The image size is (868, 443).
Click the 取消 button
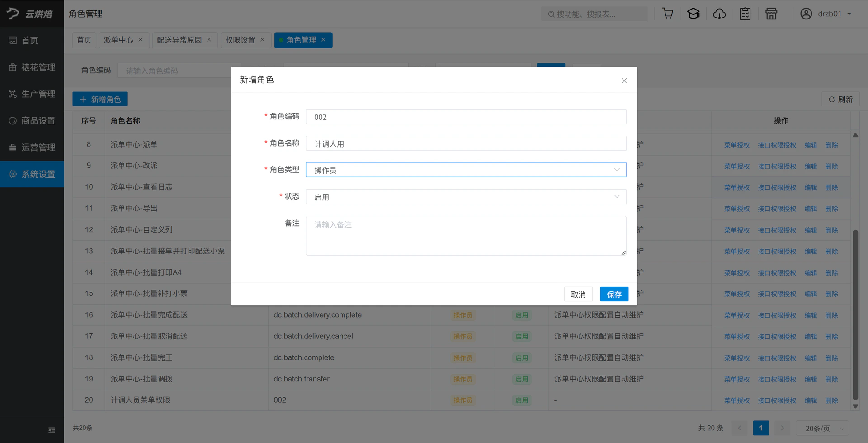click(x=578, y=294)
